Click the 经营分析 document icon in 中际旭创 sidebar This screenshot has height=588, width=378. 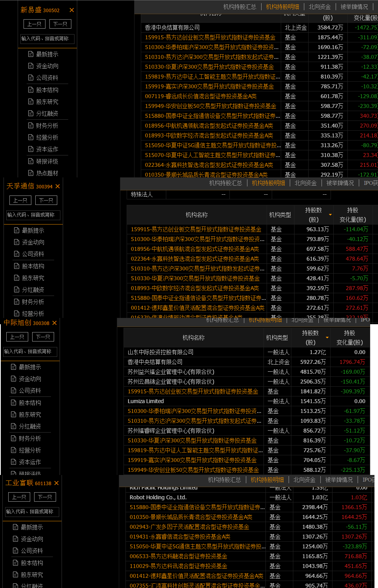pos(14,450)
